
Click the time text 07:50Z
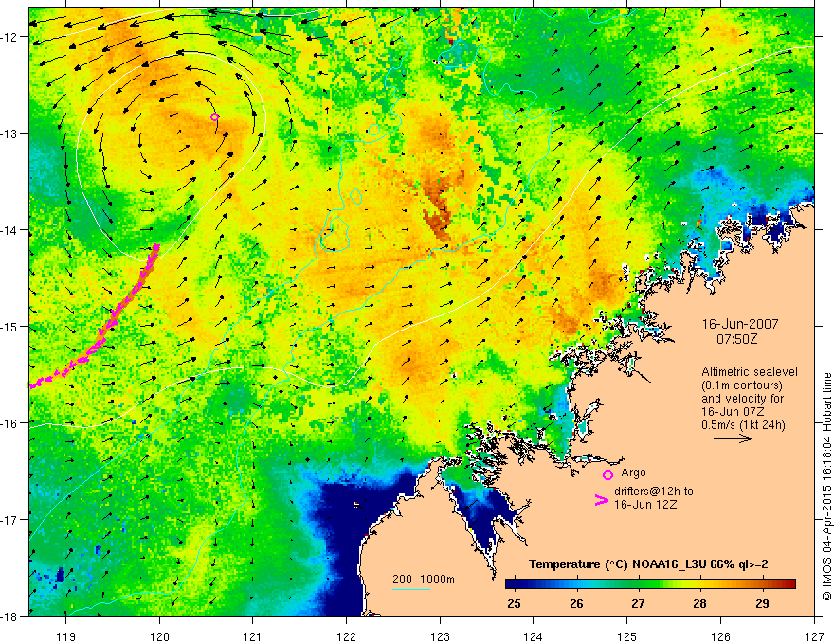tap(737, 339)
